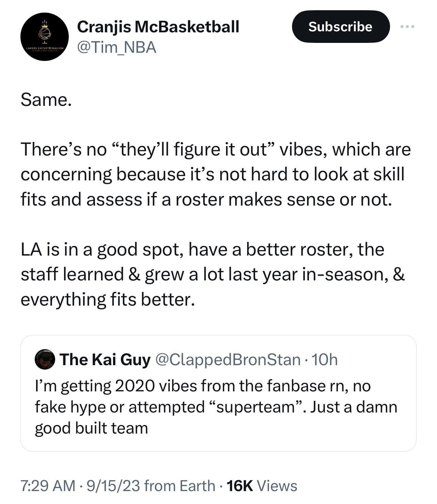Open the @Tim_NBA handle link
This screenshot has height=504, width=437.
117,47
